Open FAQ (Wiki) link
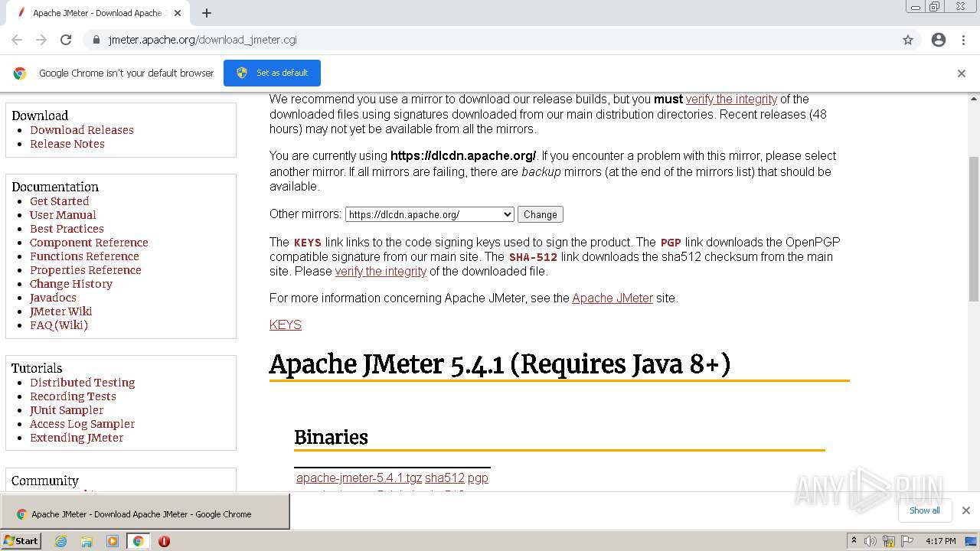Viewport: 980px width, 551px height. point(59,325)
